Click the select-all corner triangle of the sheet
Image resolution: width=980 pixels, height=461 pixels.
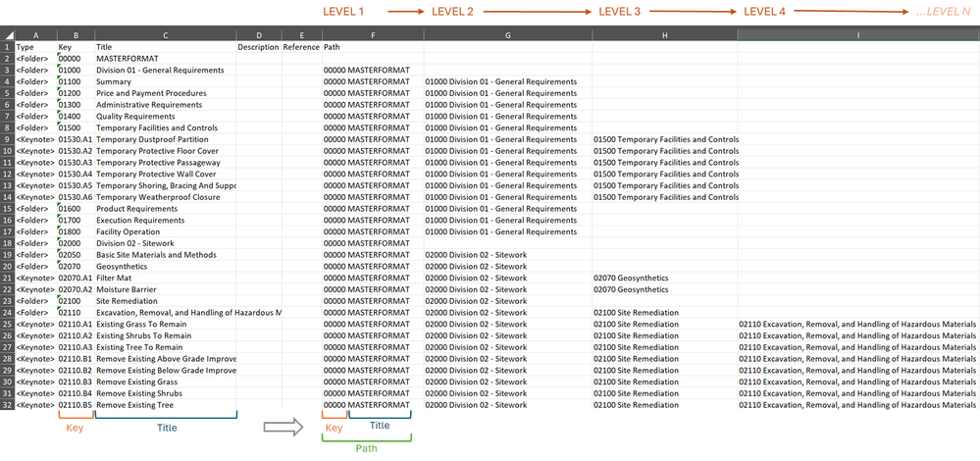click(x=8, y=35)
